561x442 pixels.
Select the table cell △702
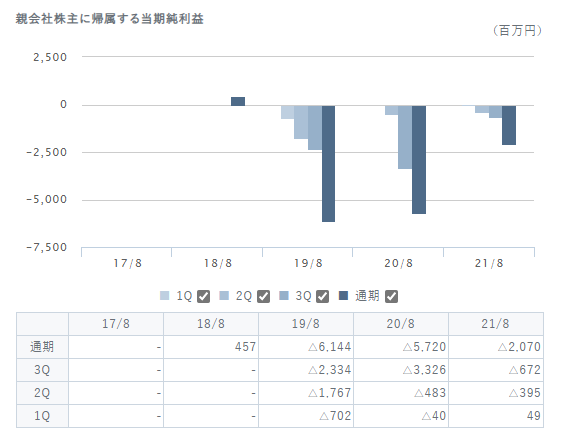(306, 416)
